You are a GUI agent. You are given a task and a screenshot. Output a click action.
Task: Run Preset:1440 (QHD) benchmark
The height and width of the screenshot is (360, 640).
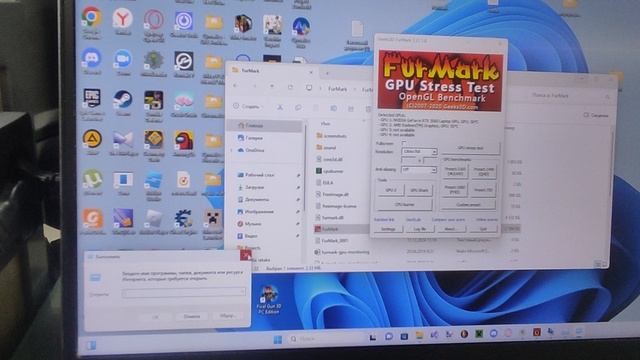pyautogui.click(x=484, y=172)
